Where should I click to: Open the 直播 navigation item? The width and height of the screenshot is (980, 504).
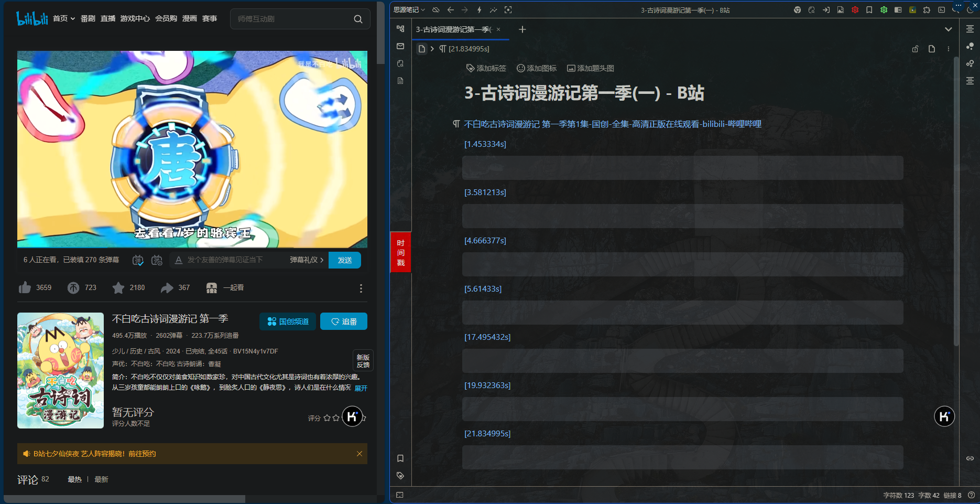pyautogui.click(x=108, y=19)
